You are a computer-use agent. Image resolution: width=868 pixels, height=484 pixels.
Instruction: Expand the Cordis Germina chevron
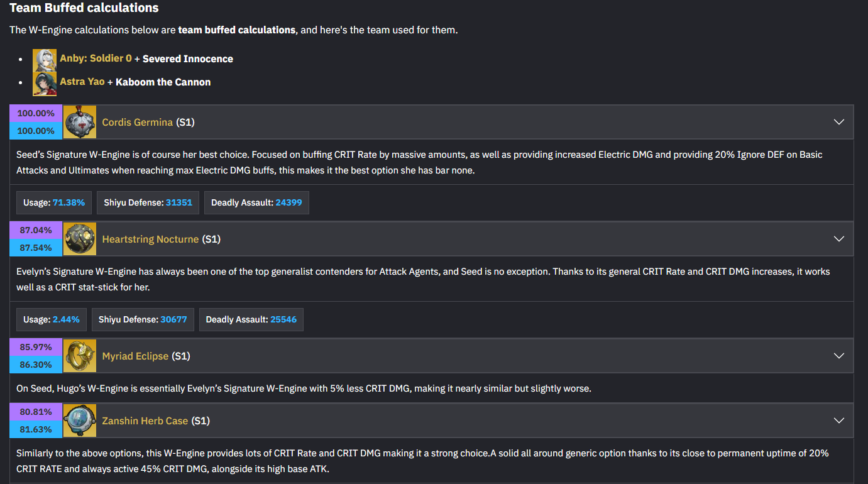click(x=838, y=122)
